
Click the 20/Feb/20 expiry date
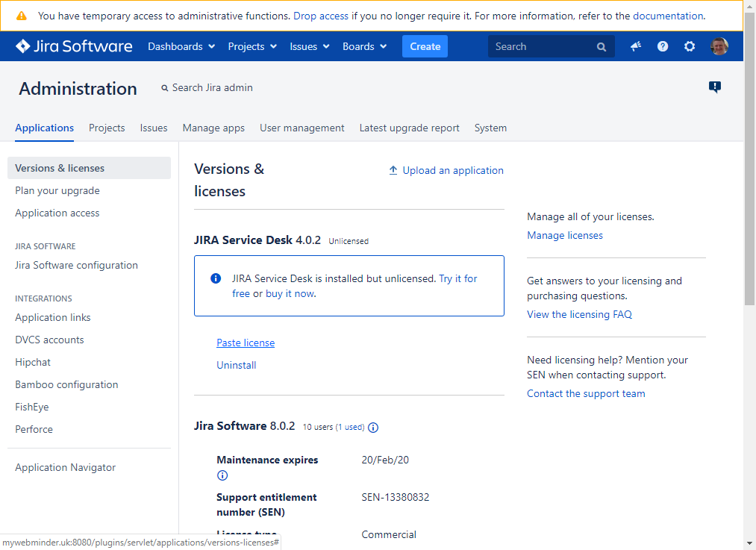point(385,460)
